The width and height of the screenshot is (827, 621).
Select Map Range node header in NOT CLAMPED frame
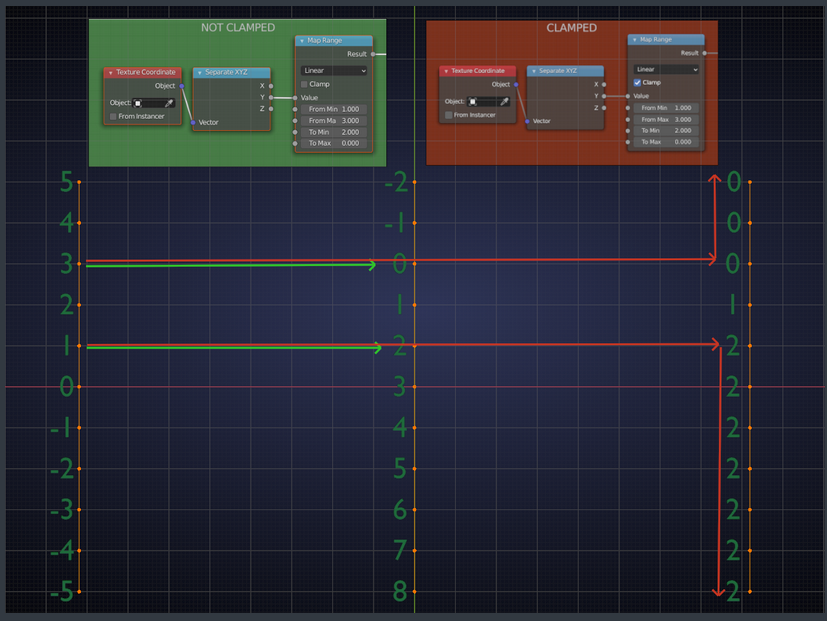coord(334,41)
